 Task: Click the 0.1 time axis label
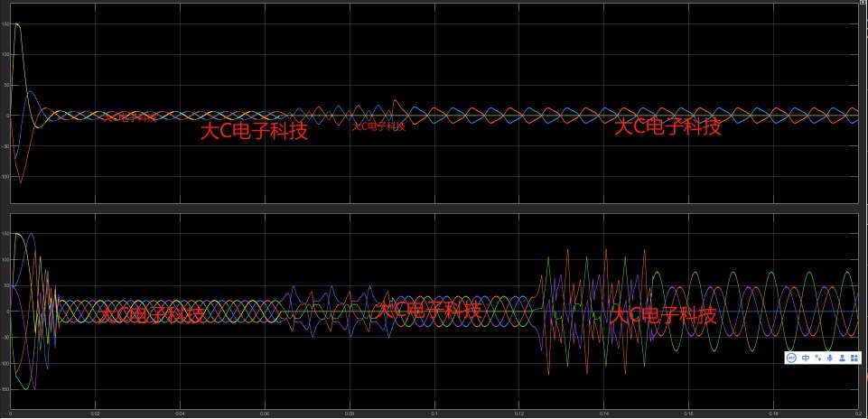coord(434,414)
